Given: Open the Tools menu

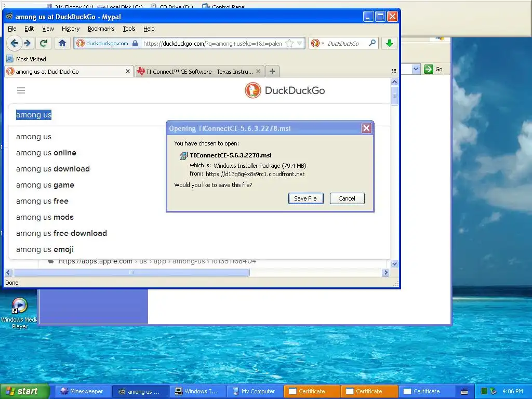Looking at the screenshot, I should 129,29.
